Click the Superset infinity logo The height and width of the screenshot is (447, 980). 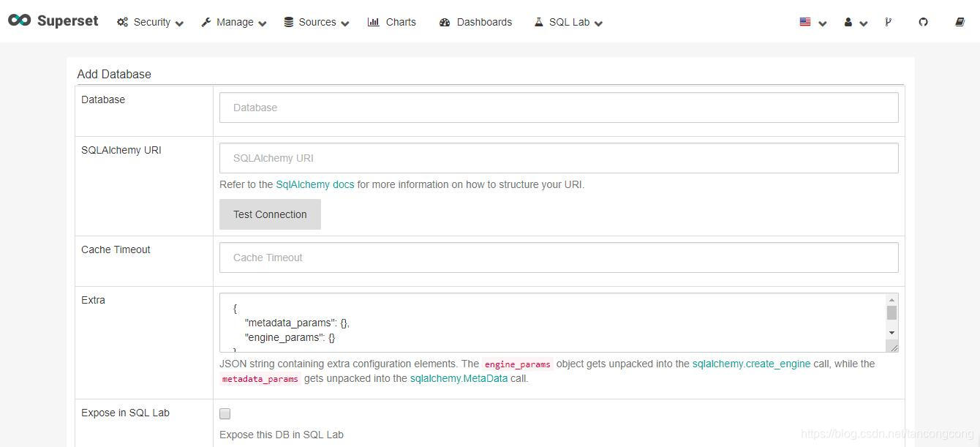19,21
